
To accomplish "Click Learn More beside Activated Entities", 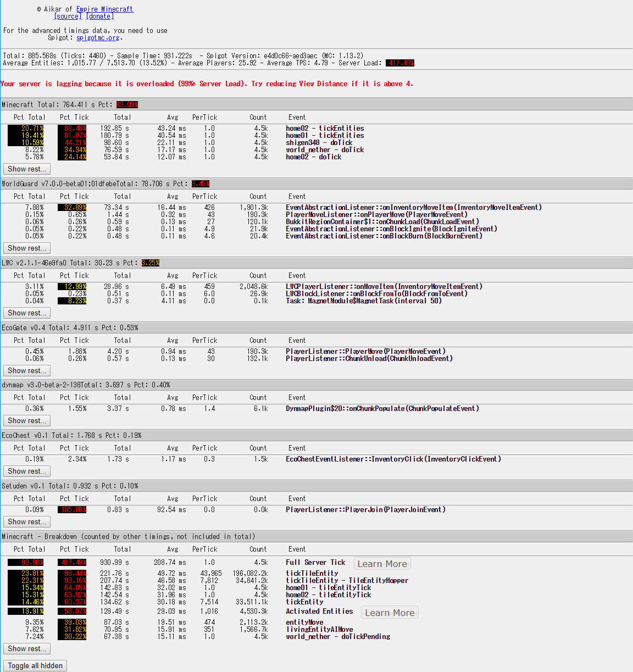I will click(x=390, y=613).
